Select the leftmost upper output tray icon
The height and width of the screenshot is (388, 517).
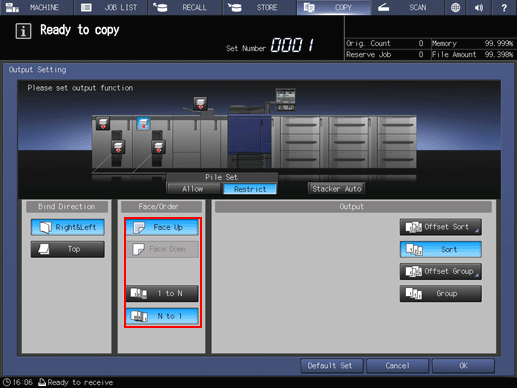103,123
